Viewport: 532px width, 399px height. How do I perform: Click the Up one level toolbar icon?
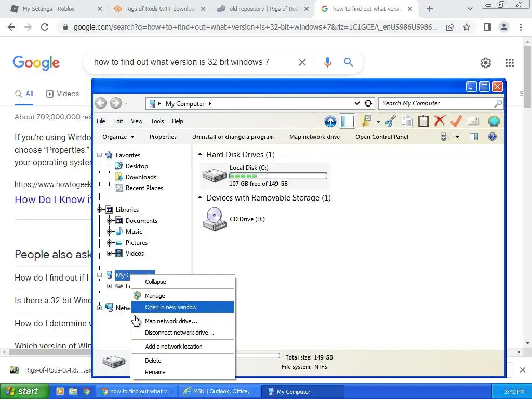[x=330, y=121]
